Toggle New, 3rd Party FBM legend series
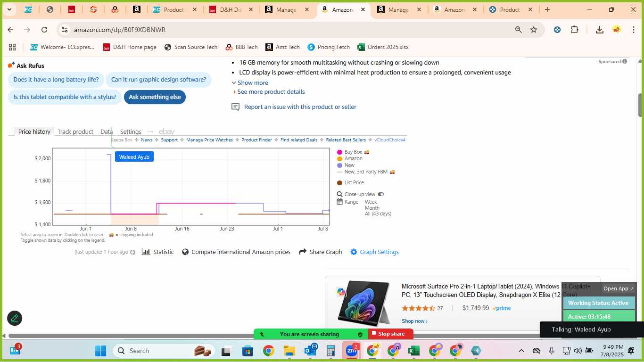The width and height of the screenshot is (644, 362). coord(366,172)
